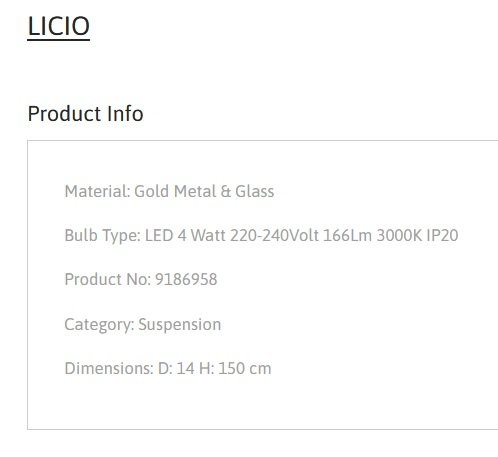Select product number 9186958
Image resolution: width=498 pixels, height=457 pixels.
tap(186, 279)
